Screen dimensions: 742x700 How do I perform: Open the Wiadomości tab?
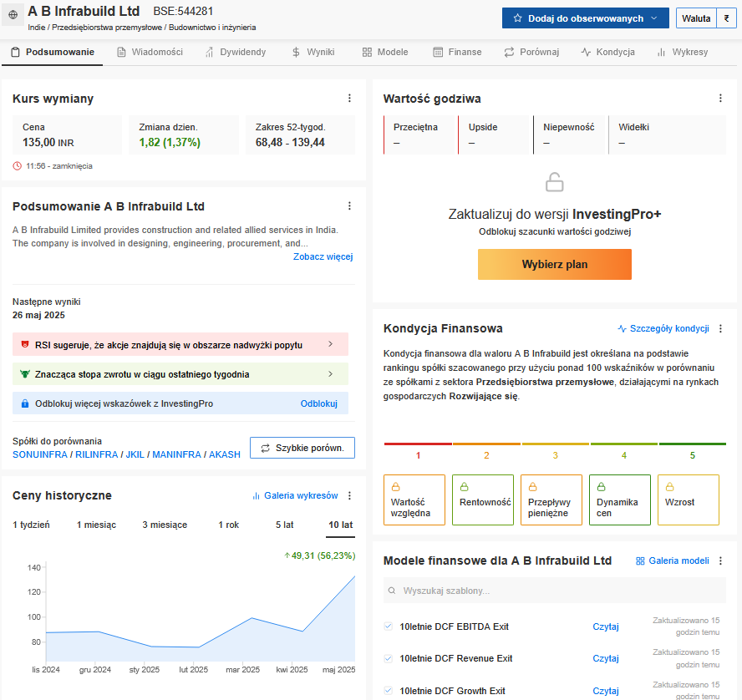[x=150, y=52]
